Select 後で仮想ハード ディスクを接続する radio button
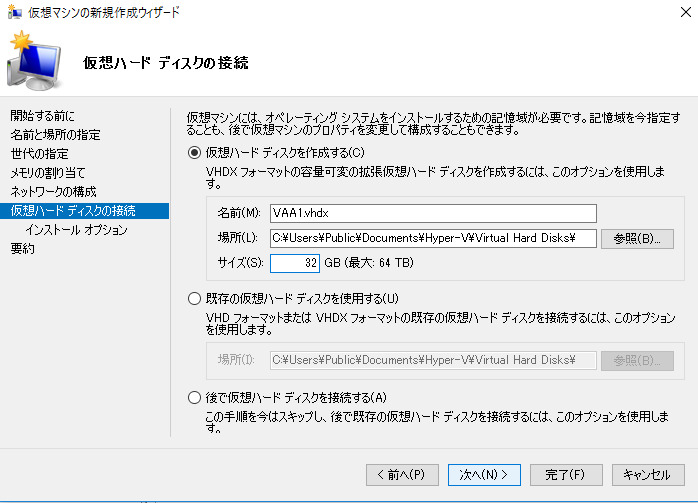Image resolution: width=698 pixels, height=503 pixels. pyautogui.click(x=194, y=397)
